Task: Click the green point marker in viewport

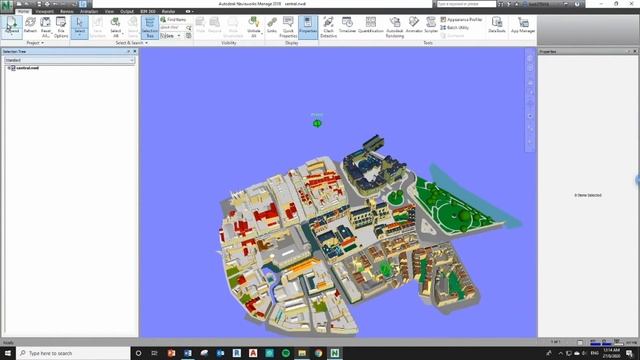Action: tap(317, 123)
